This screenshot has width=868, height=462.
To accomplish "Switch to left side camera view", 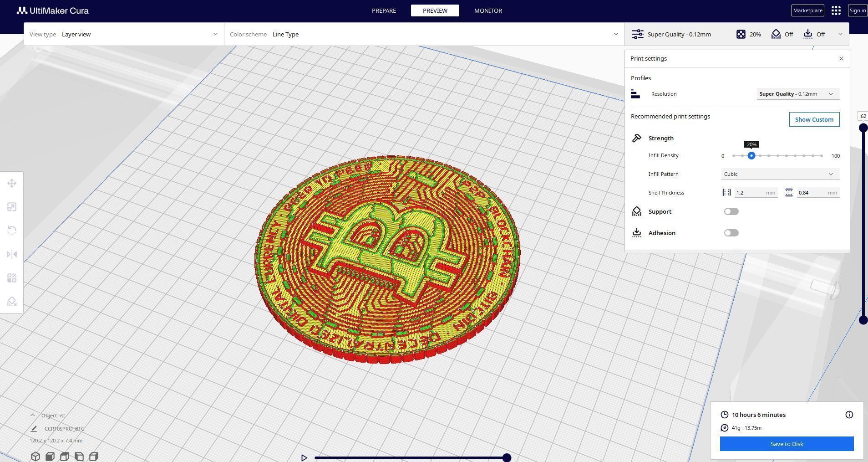I will pos(79,457).
